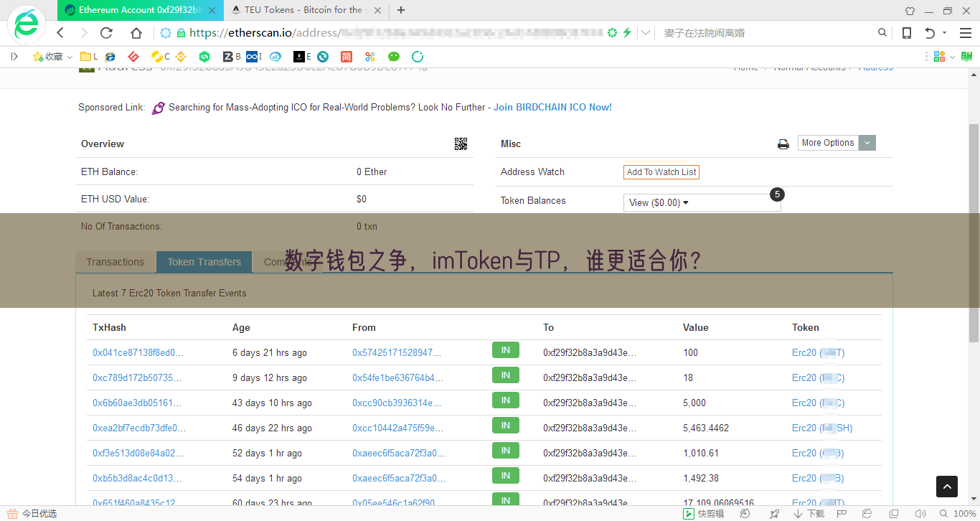980x521 pixels.
Task: Expand the undo-tab history small arrow
Action: click(944, 33)
